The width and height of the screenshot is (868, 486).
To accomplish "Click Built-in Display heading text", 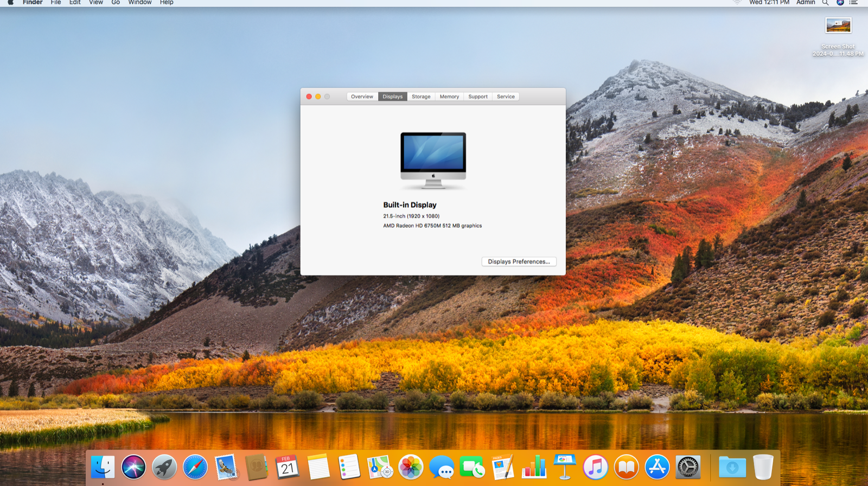I will pyautogui.click(x=410, y=205).
